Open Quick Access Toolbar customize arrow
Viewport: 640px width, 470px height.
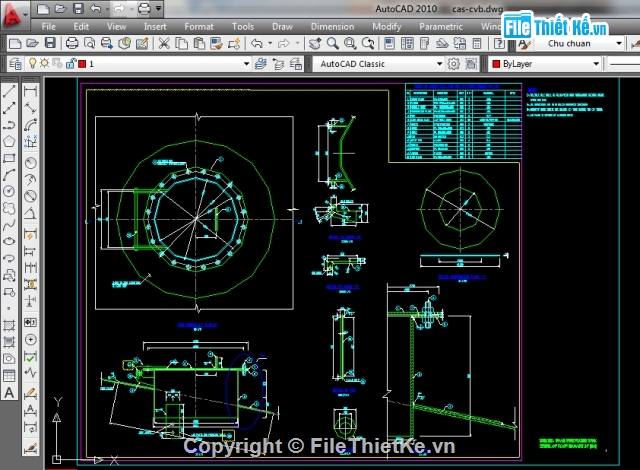click(158, 8)
